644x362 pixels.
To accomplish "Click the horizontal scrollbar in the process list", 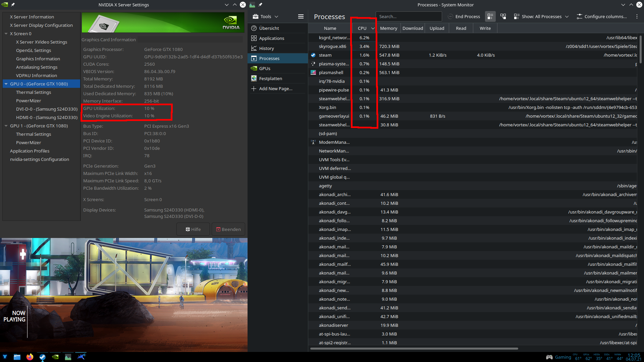I will point(414,349).
